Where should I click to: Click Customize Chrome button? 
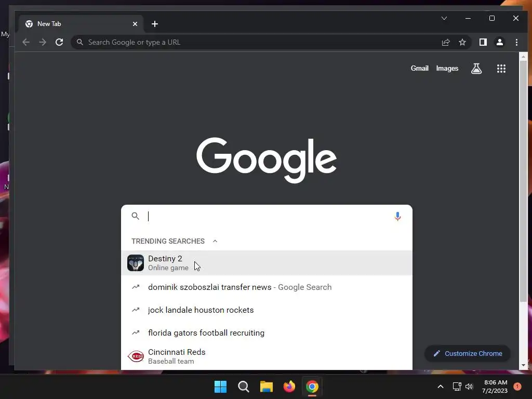coord(468,353)
